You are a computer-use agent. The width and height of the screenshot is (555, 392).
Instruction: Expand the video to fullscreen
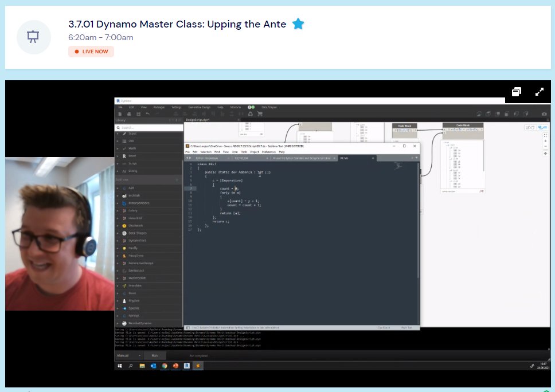(540, 92)
